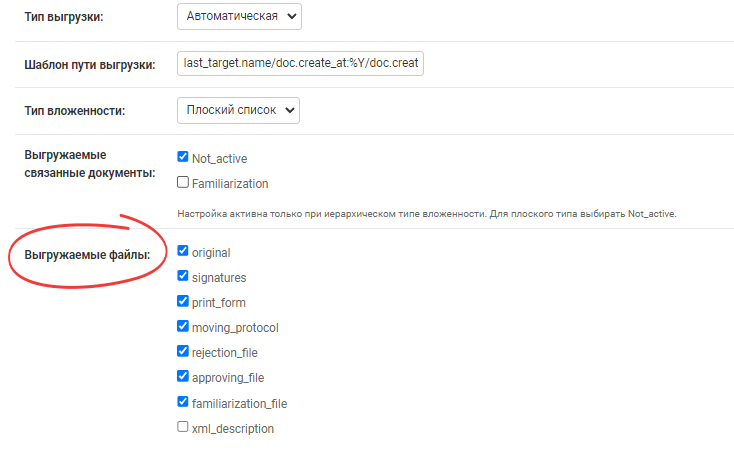This screenshot has width=734, height=457.
Task: Click the Настройка активна hint text
Action: pos(427,214)
